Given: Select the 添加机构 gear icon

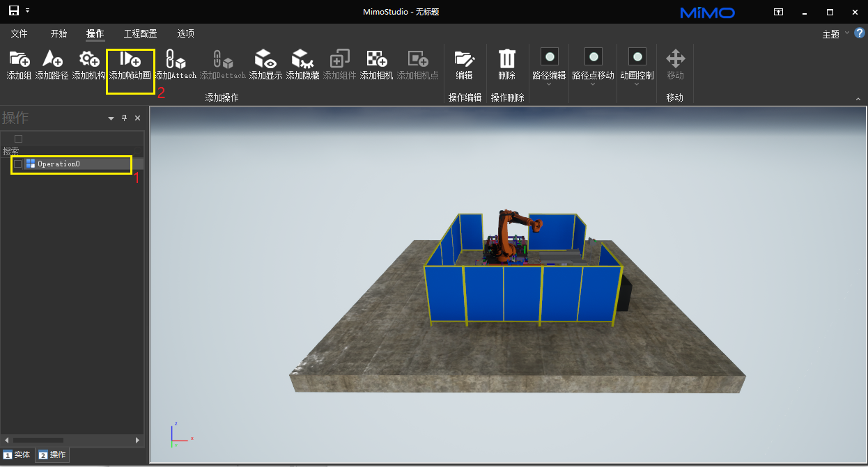Looking at the screenshot, I should coord(88,59).
